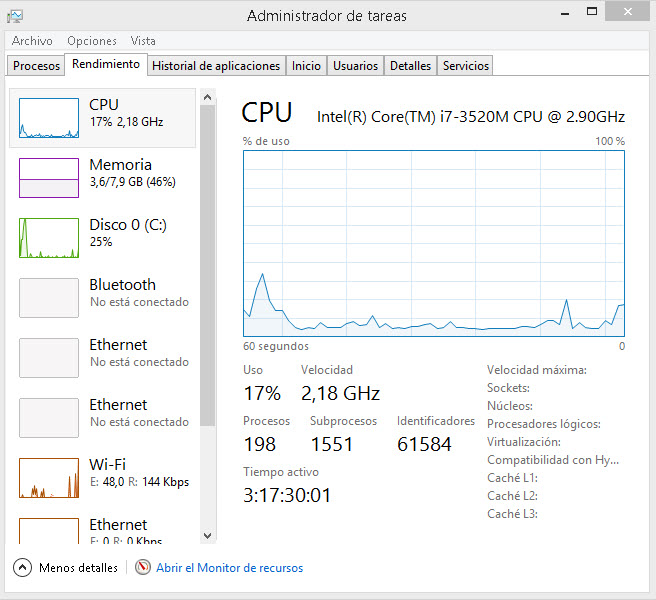This screenshot has width=656, height=600.
Task: Maximize the Administrador de tareas window
Action: pos(592,12)
